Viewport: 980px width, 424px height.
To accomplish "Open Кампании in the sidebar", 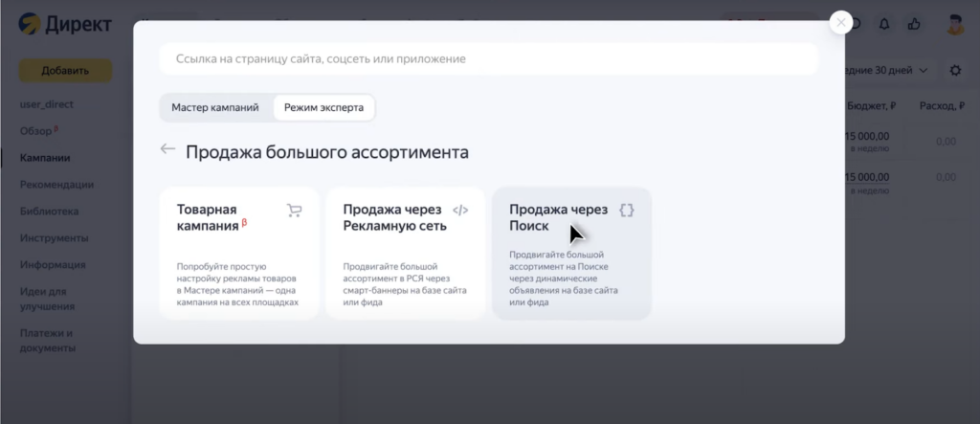I will (45, 158).
